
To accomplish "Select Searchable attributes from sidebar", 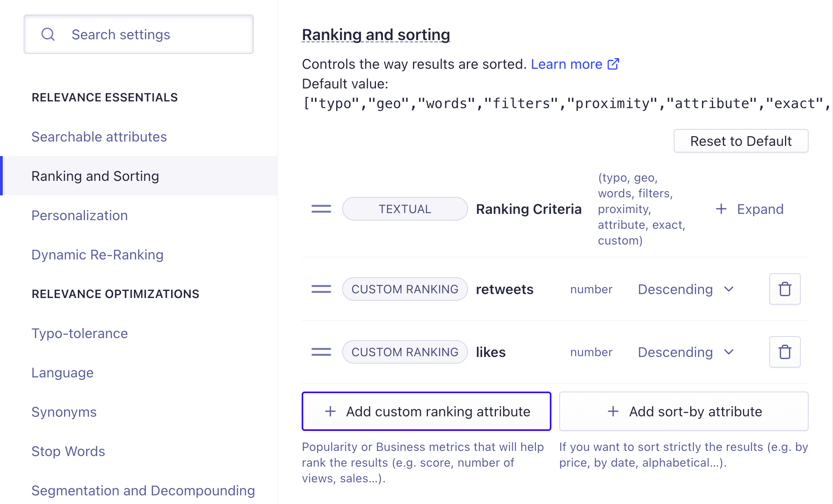I will pos(98,136).
